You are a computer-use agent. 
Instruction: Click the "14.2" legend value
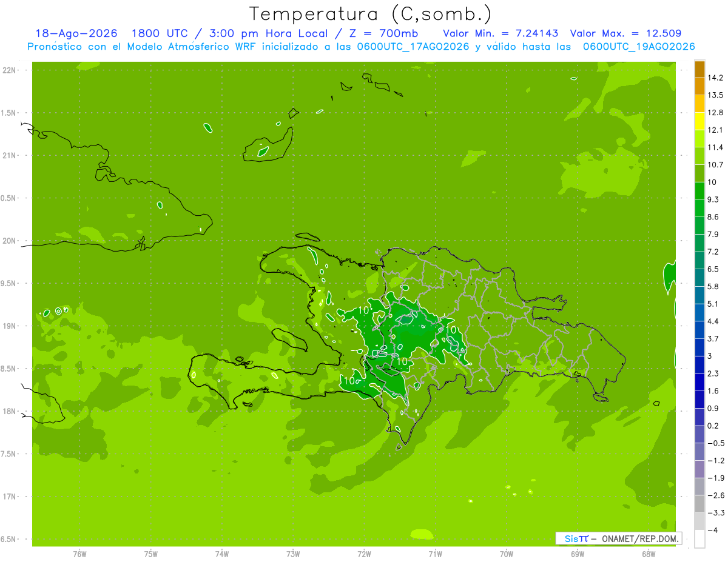coord(716,78)
